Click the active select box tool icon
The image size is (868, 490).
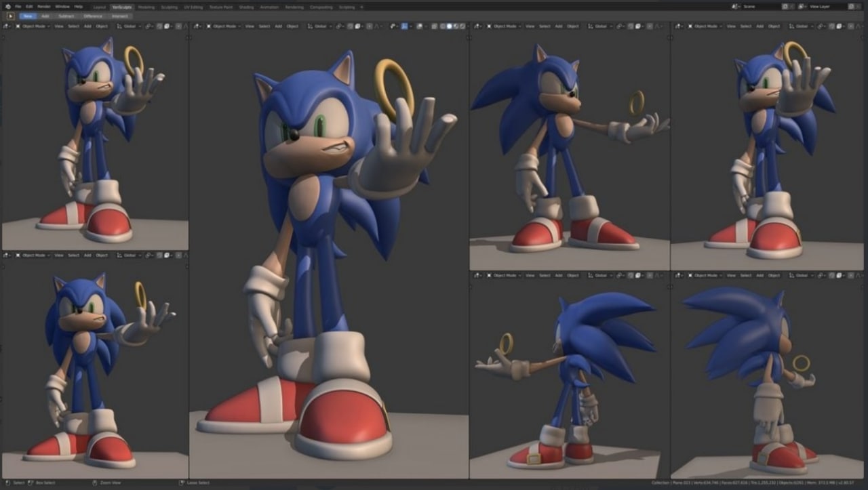pyautogui.click(x=11, y=16)
